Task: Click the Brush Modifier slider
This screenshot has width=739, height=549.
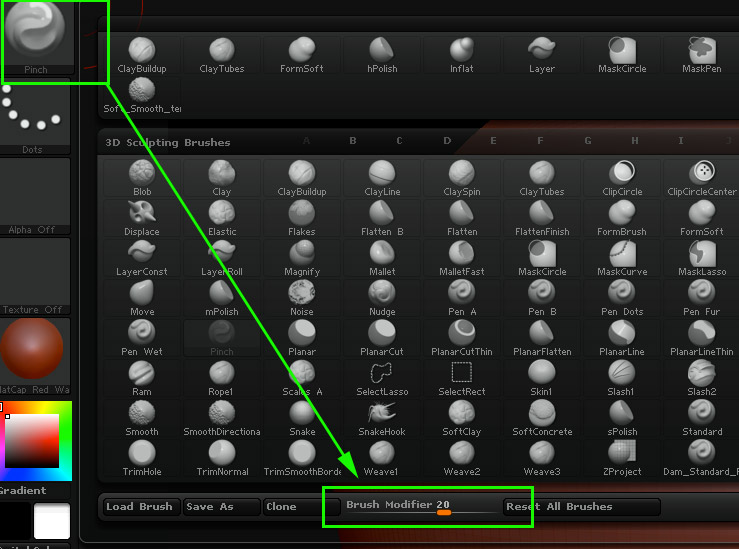Action: (x=422, y=507)
